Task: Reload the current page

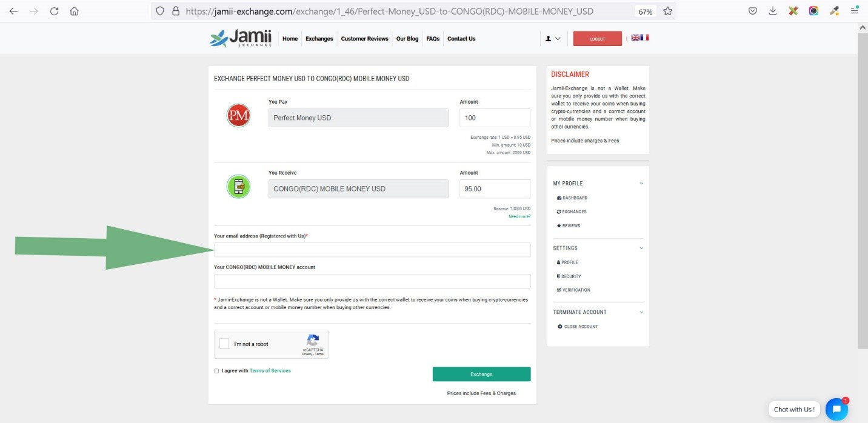Action: click(54, 11)
